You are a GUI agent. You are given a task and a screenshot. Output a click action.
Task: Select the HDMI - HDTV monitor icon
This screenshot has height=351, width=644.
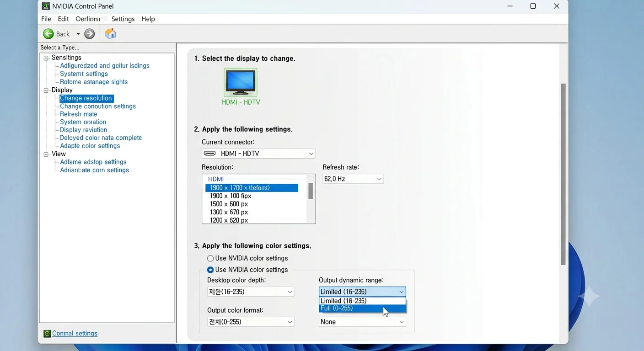click(x=241, y=82)
